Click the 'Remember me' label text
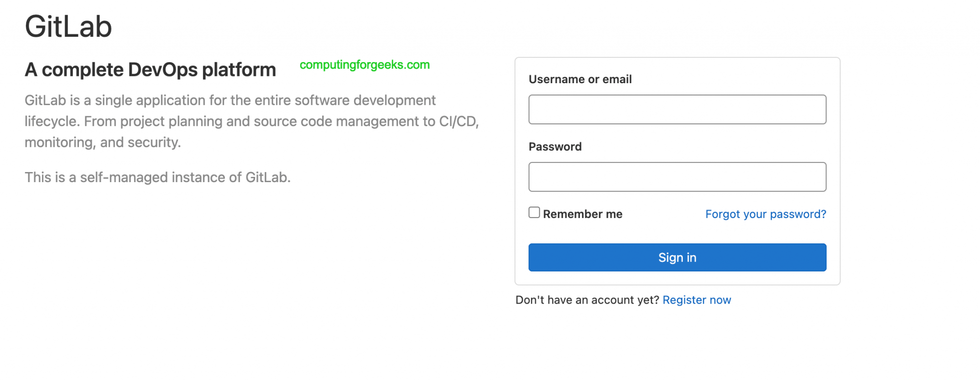This screenshot has width=980, height=380. click(x=582, y=214)
